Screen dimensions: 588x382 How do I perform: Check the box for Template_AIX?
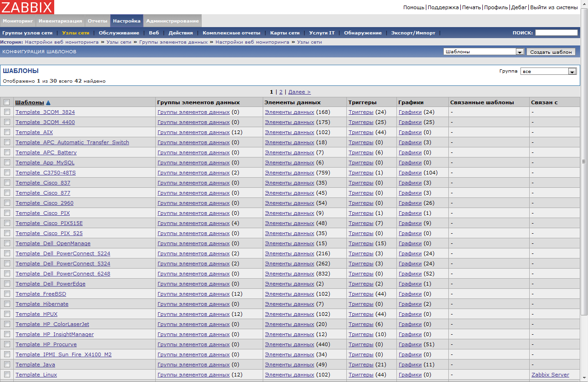tap(7, 132)
